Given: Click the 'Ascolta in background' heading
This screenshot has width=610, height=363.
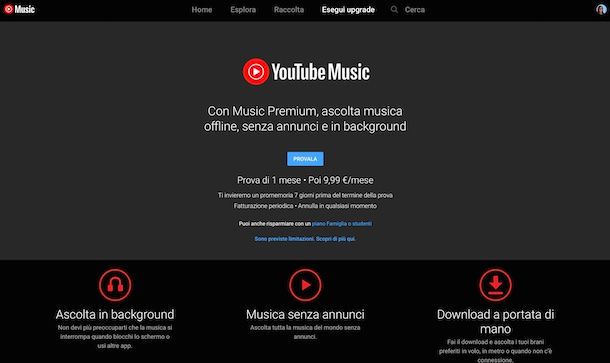Looking at the screenshot, I should (115, 314).
